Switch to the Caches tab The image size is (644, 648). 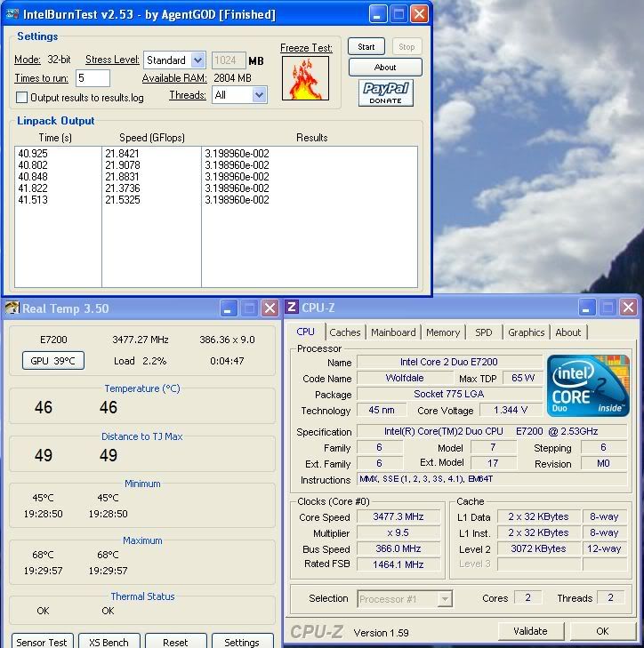[x=345, y=332]
